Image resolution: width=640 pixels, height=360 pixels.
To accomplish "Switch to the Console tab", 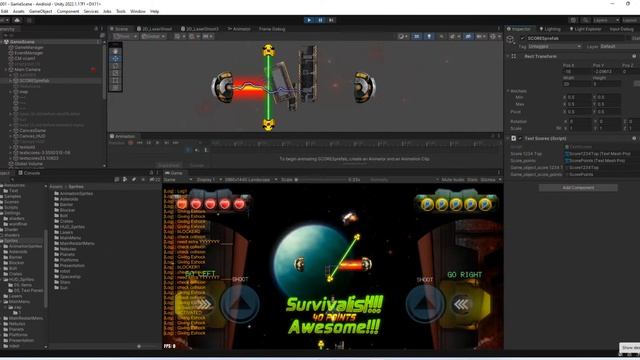I will tap(29, 173).
